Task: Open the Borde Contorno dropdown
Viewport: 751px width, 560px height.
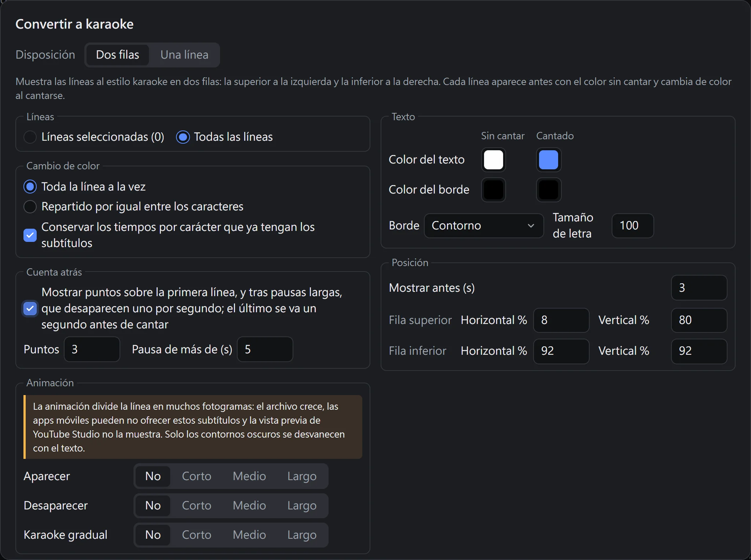Action: pyautogui.click(x=484, y=226)
